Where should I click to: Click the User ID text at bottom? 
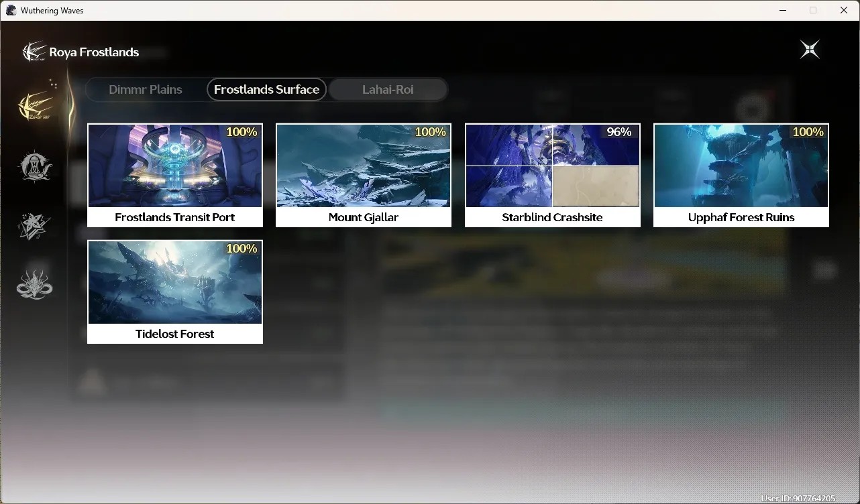pyautogui.click(x=798, y=499)
